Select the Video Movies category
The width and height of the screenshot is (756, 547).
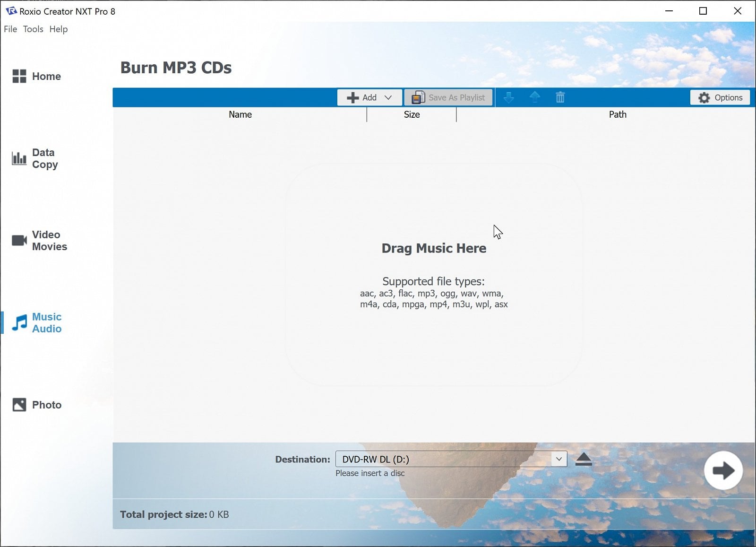click(40, 241)
